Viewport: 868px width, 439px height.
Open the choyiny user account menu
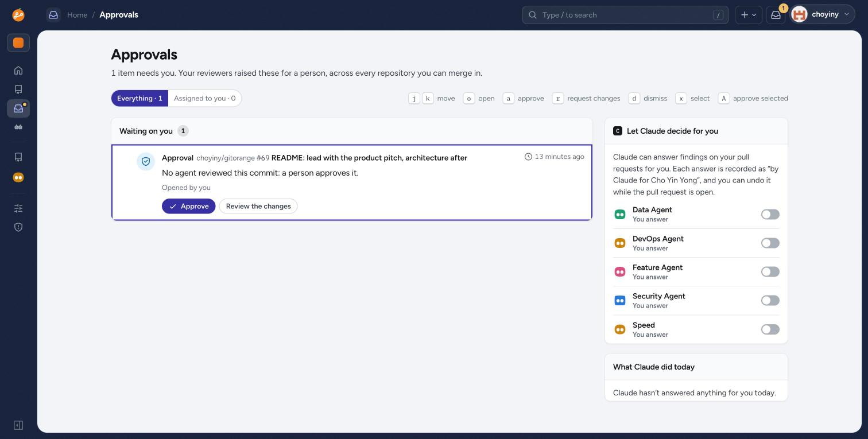(823, 15)
